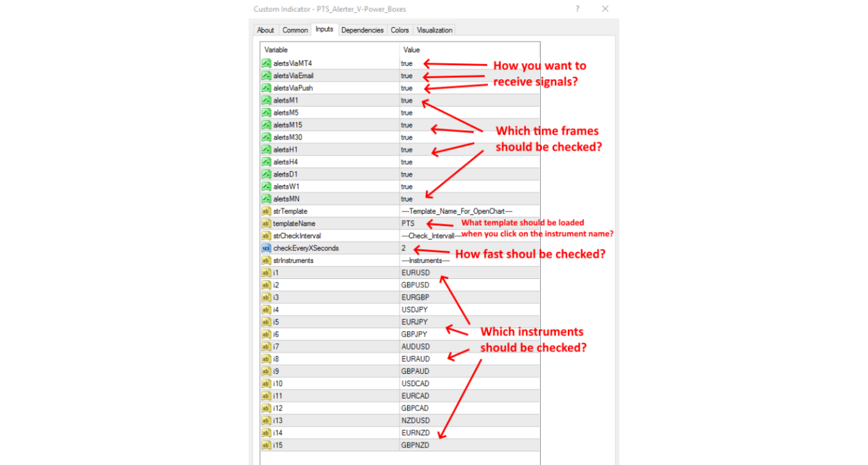Screen dimensions: 868x465
Task: Toggle the alertsViaPush true value
Action: (x=407, y=88)
